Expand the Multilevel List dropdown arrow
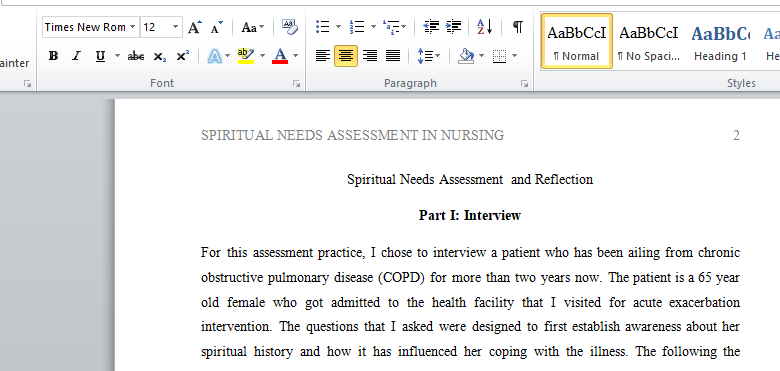 coord(404,27)
